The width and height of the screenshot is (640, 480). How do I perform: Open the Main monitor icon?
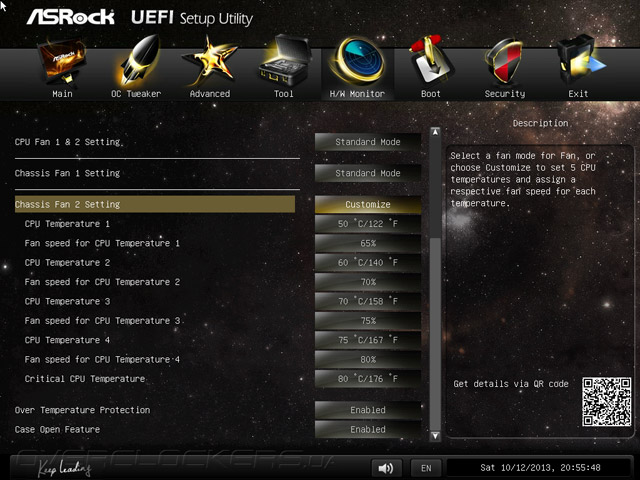point(62,62)
